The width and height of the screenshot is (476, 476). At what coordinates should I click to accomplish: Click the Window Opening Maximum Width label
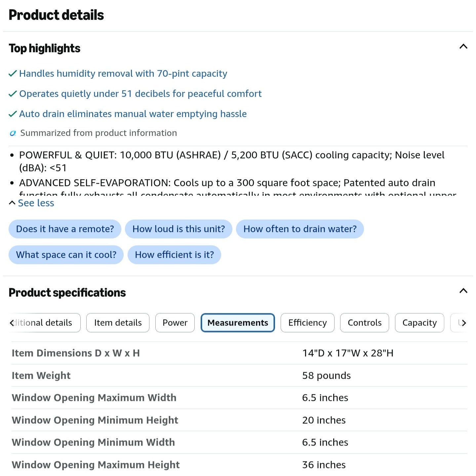point(94,398)
